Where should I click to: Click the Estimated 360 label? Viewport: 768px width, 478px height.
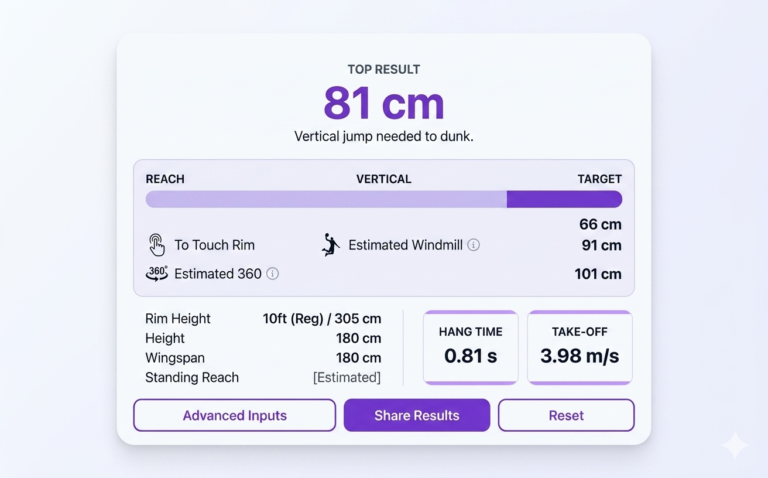tap(218, 274)
